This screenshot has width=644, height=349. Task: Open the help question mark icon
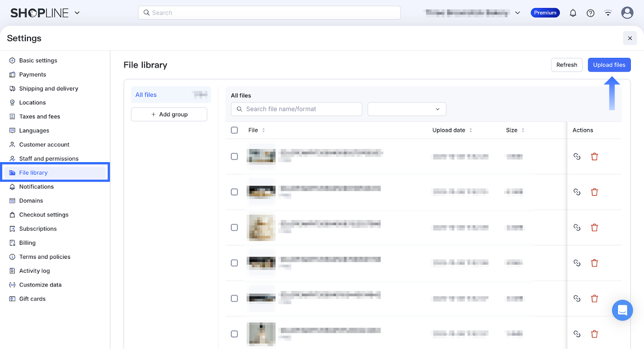coord(590,13)
